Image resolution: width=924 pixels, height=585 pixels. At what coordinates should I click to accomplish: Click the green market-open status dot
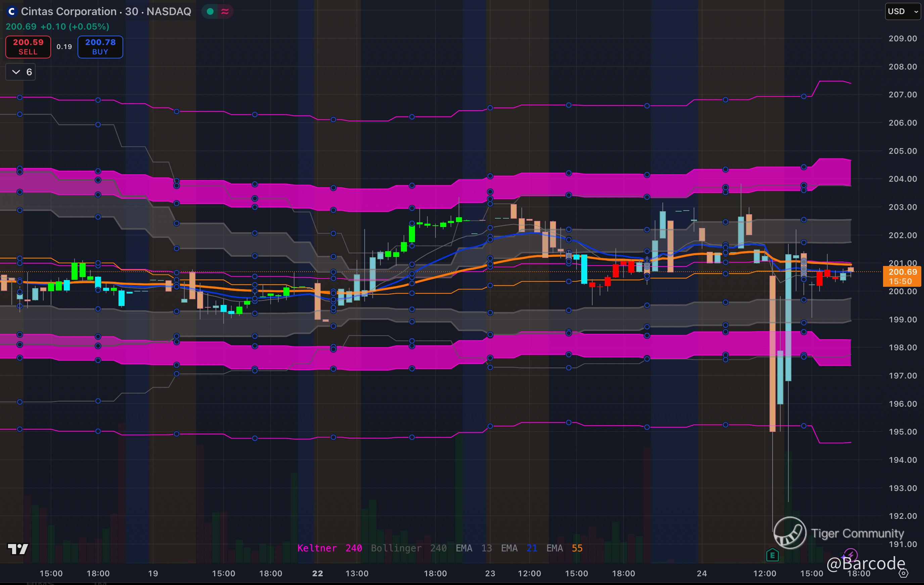click(x=210, y=11)
